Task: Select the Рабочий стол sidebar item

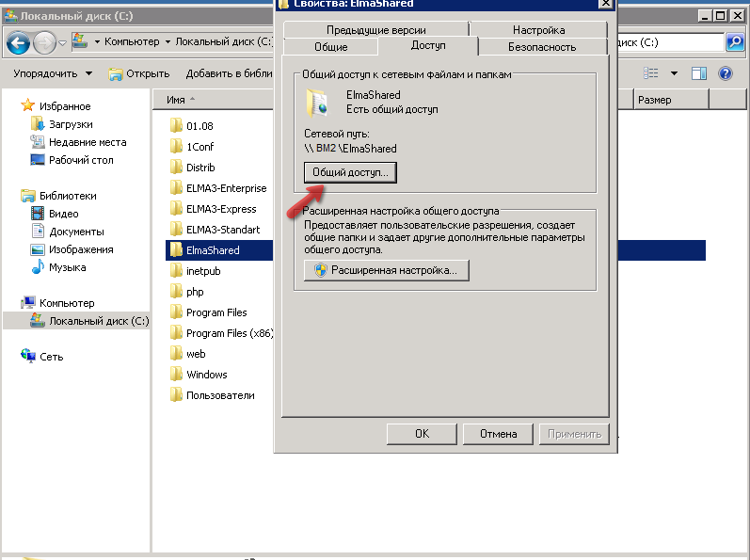Action: tap(80, 160)
